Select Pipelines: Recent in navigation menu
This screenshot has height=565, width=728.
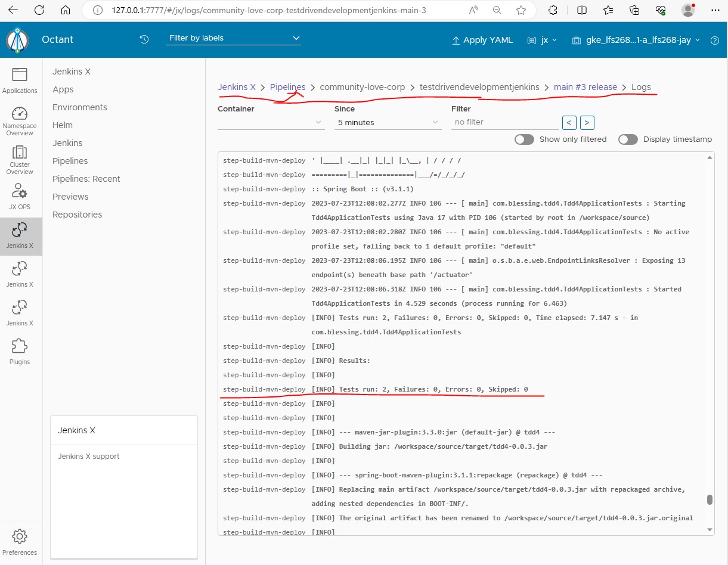86,179
